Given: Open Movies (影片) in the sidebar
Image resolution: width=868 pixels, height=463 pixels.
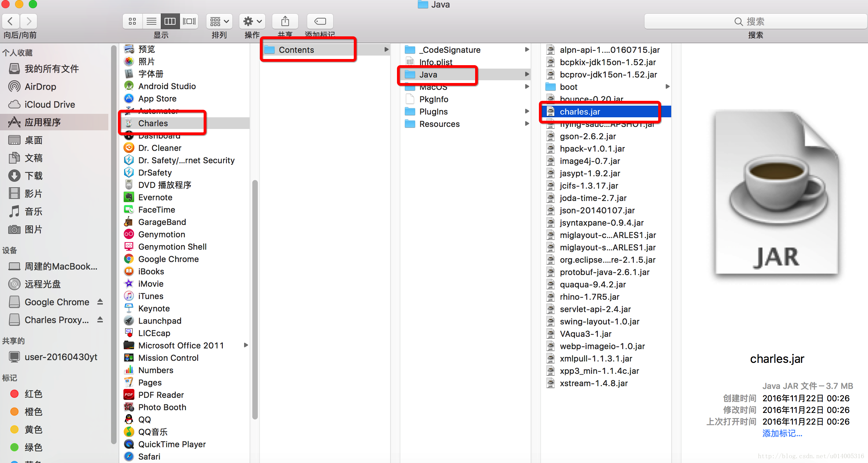Looking at the screenshot, I should click(55, 193).
